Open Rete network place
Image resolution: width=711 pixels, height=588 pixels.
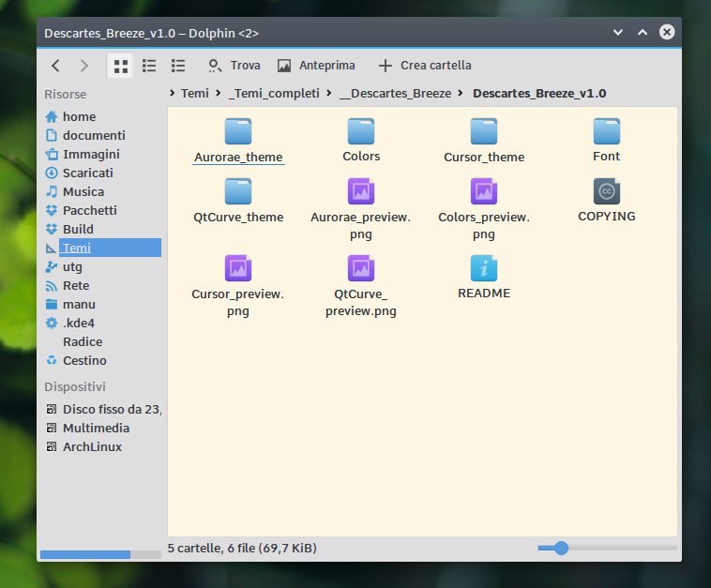pos(102,286)
